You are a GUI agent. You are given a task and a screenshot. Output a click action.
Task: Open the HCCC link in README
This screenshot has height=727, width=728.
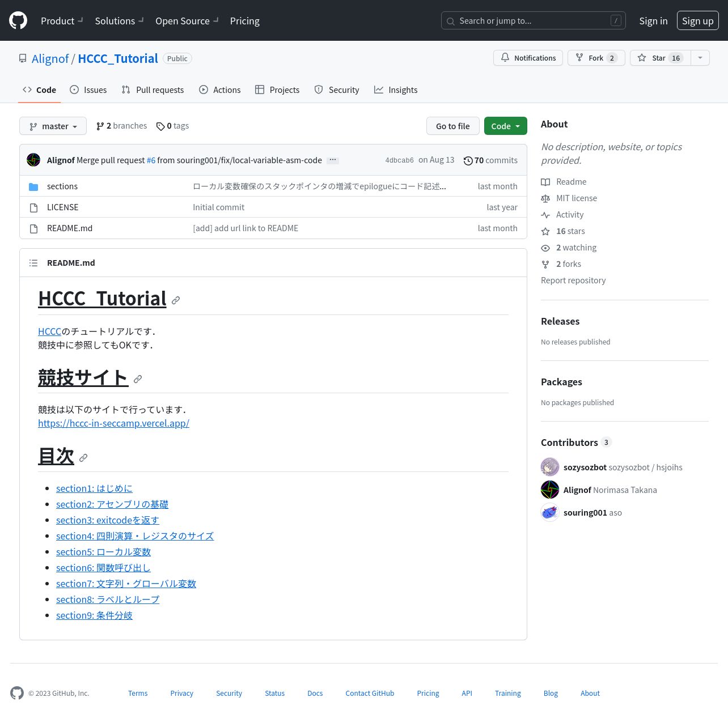click(x=49, y=331)
